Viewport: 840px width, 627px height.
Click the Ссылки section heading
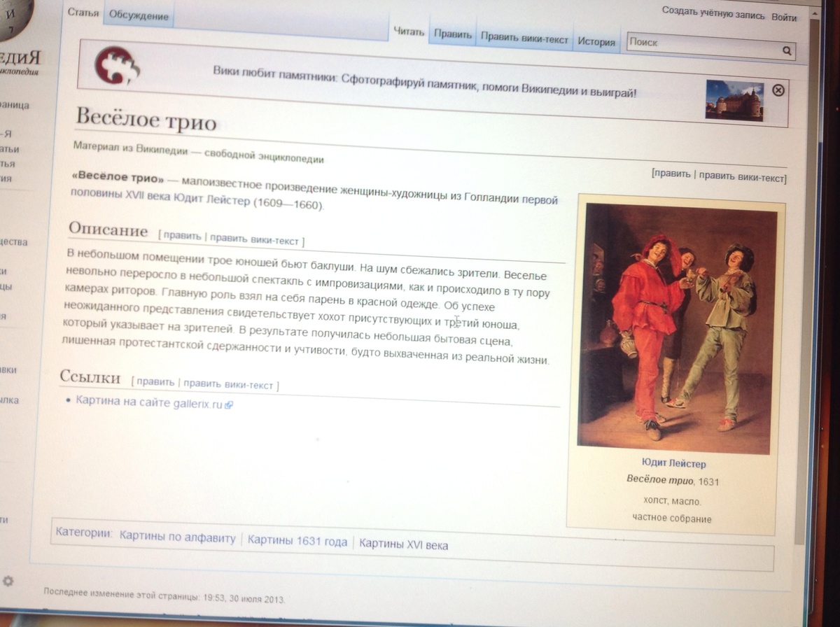[90, 376]
